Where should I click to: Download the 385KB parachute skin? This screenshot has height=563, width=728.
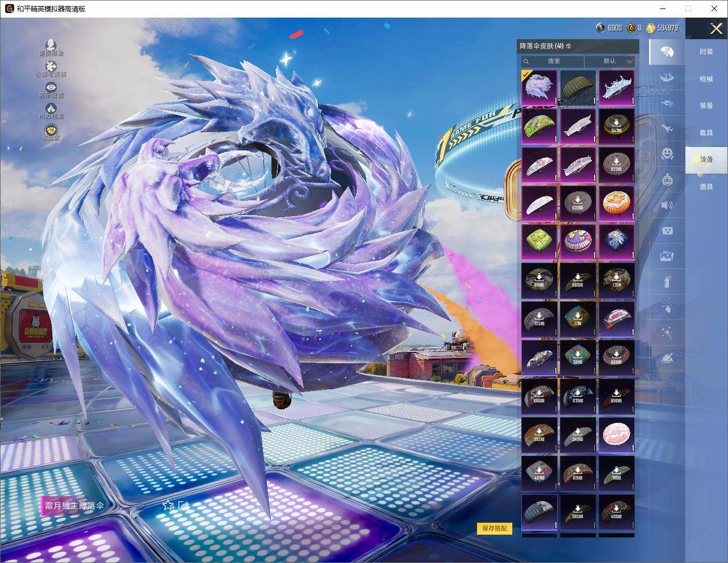point(578,512)
